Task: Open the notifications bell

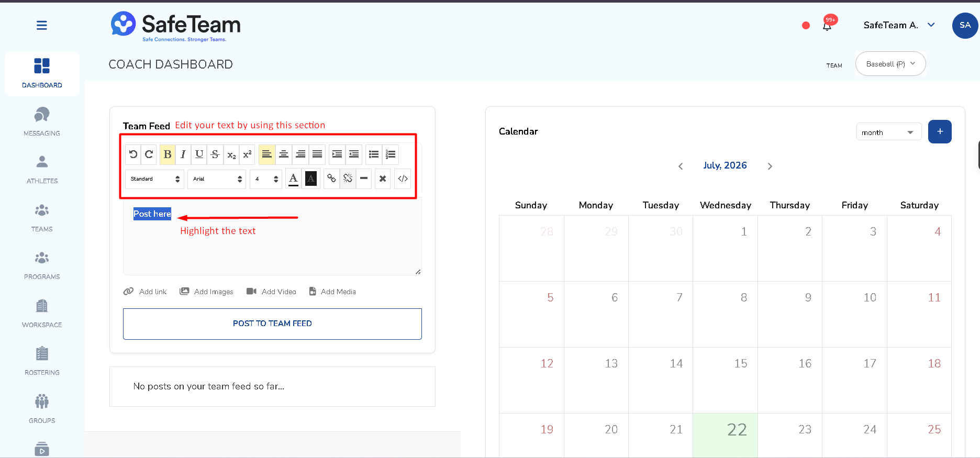Action: [x=827, y=25]
